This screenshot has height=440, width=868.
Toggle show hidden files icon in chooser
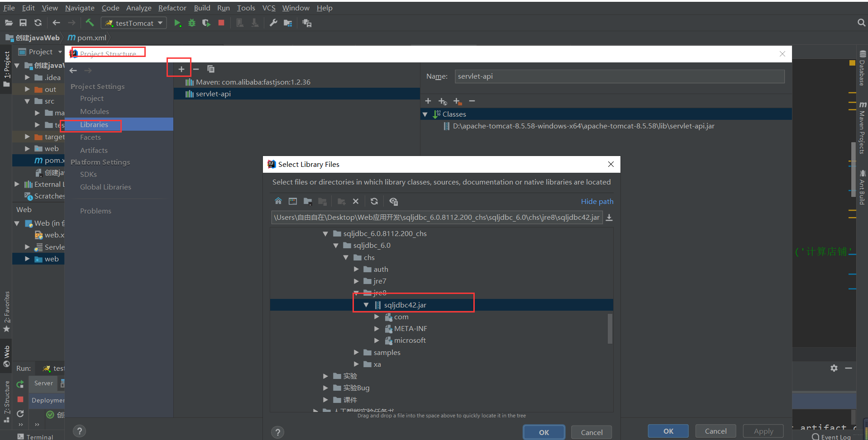point(393,201)
